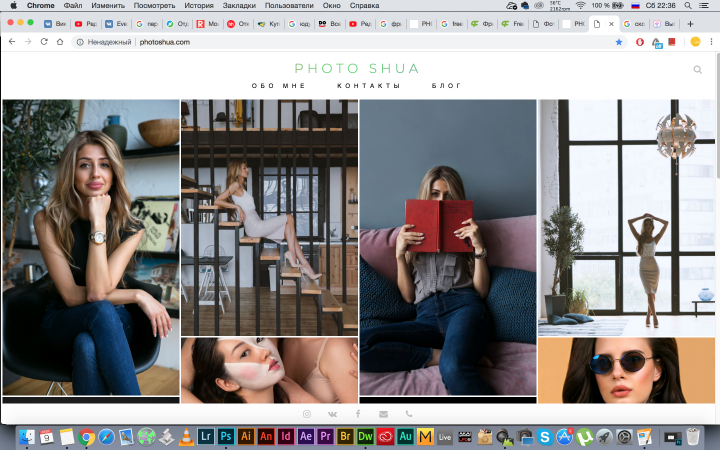This screenshot has height=450, width=720.
Task: Go to Chrome home page button
Action: pos(60,42)
